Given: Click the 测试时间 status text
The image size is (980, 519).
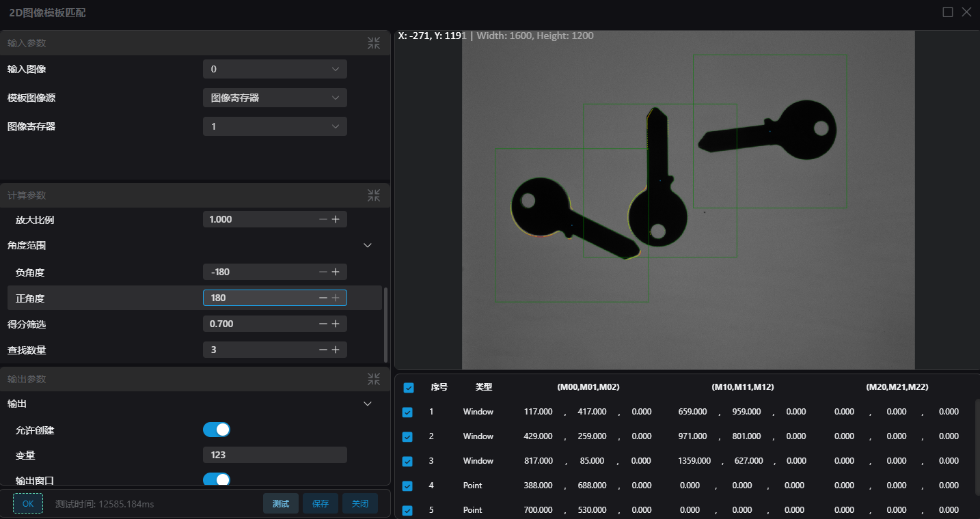Looking at the screenshot, I should (105, 504).
